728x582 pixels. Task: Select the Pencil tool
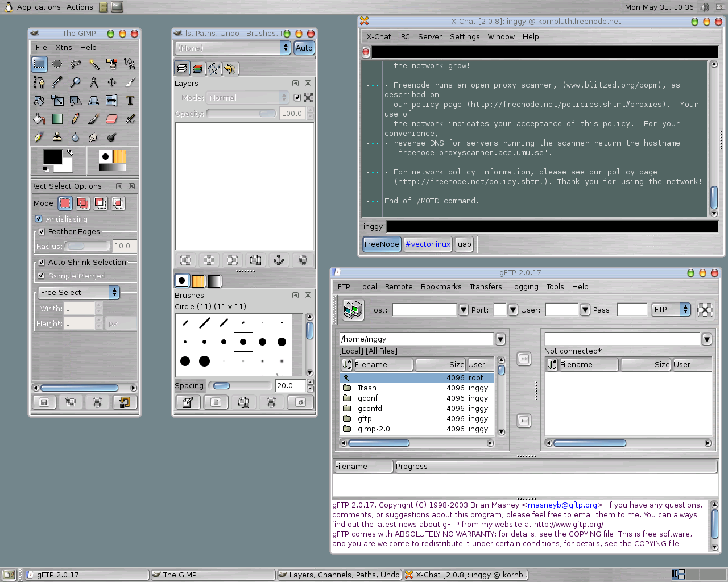coord(75,119)
